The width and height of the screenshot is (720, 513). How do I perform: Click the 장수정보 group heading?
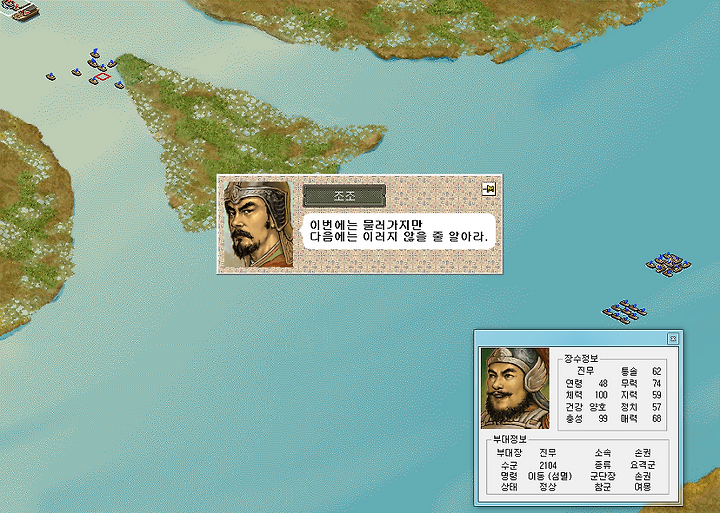[581, 359]
